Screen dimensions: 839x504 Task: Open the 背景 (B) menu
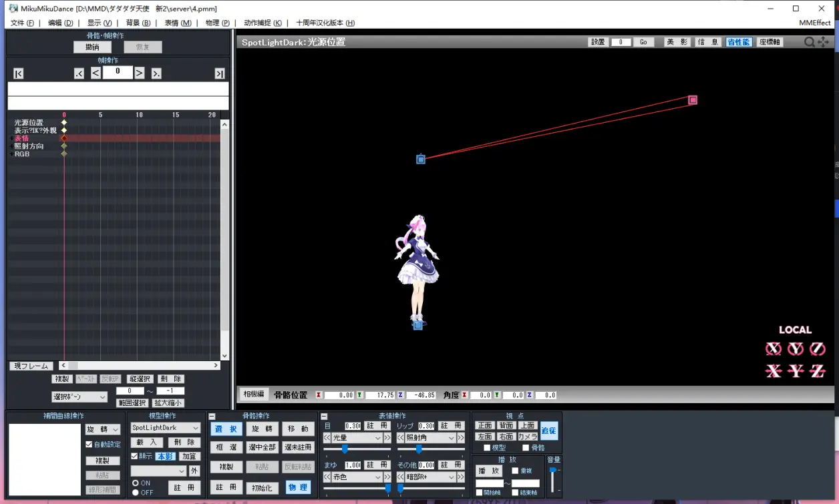coord(138,23)
